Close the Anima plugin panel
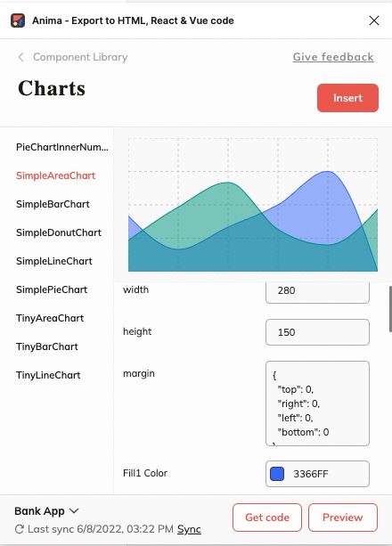 374,20
